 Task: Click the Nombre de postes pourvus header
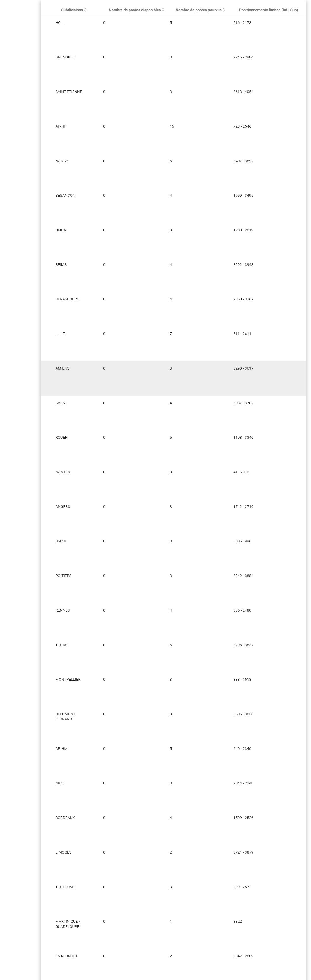point(198,10)
